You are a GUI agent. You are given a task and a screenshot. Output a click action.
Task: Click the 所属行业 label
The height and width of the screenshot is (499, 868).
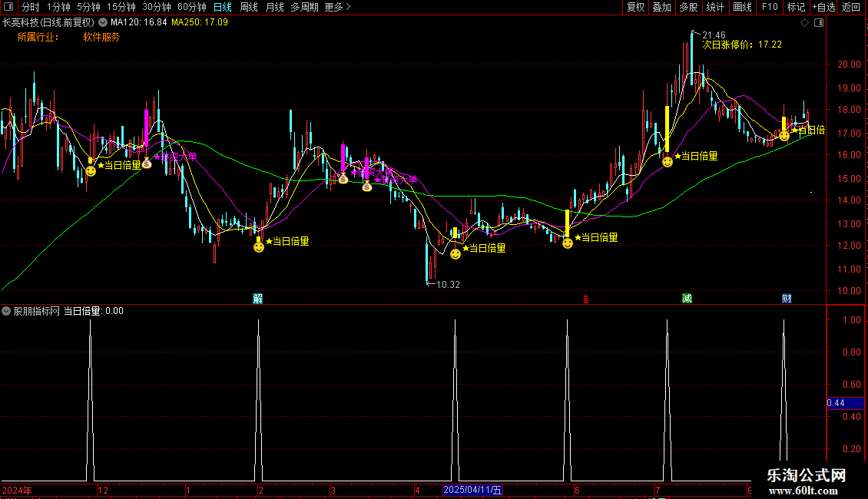(x=38, y=37)
